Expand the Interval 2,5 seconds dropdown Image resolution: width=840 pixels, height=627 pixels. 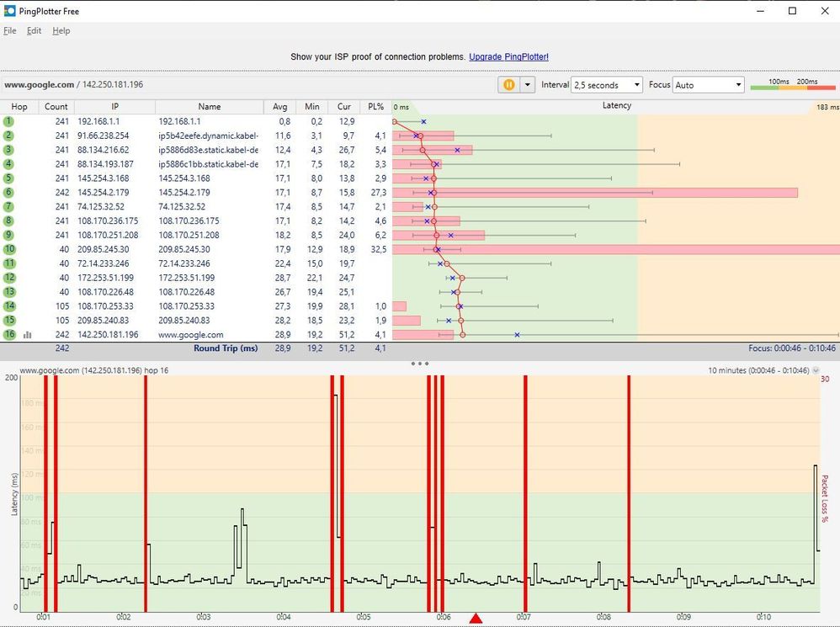(x=606, y=85)
